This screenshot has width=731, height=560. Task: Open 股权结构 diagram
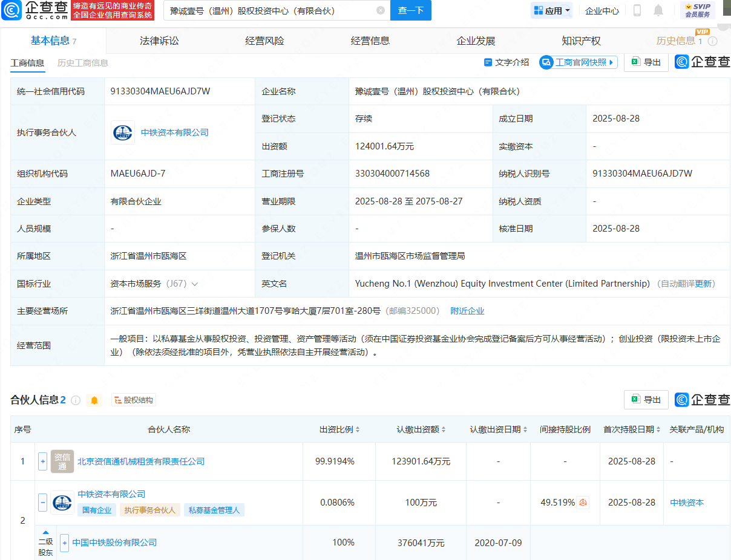coord(134,400)
